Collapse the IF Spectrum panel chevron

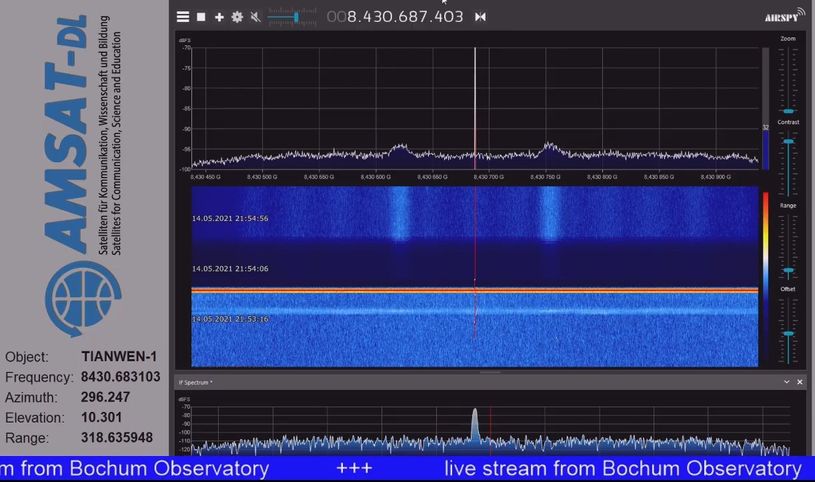pyautogui.click(x=787, y=382)
